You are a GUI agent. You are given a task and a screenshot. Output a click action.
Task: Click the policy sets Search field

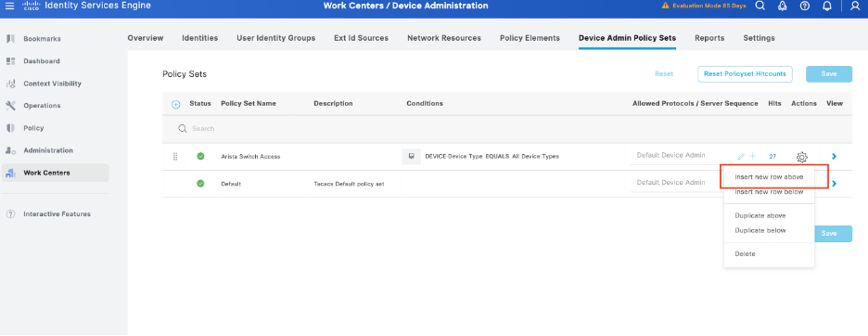[507, 129]
